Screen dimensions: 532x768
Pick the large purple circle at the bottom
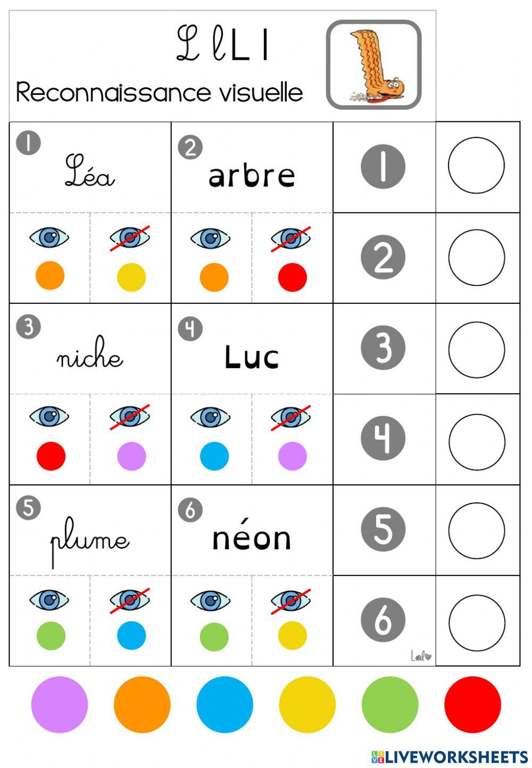59,704
